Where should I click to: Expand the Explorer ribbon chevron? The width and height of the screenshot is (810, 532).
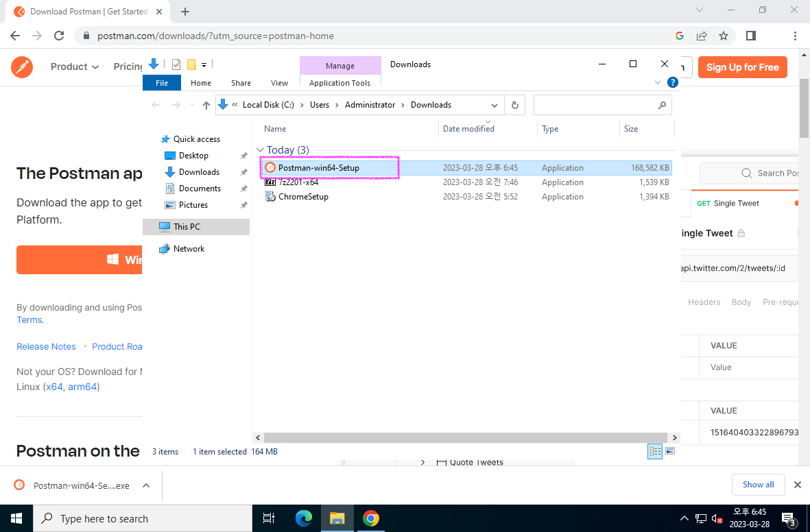pos(658,82)
